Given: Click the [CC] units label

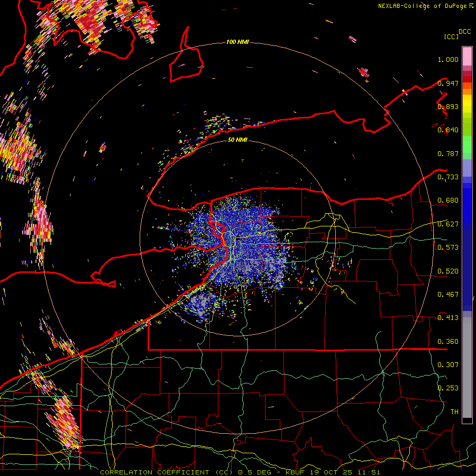Looking at the screenshot, I should click(x=451, y=36).
